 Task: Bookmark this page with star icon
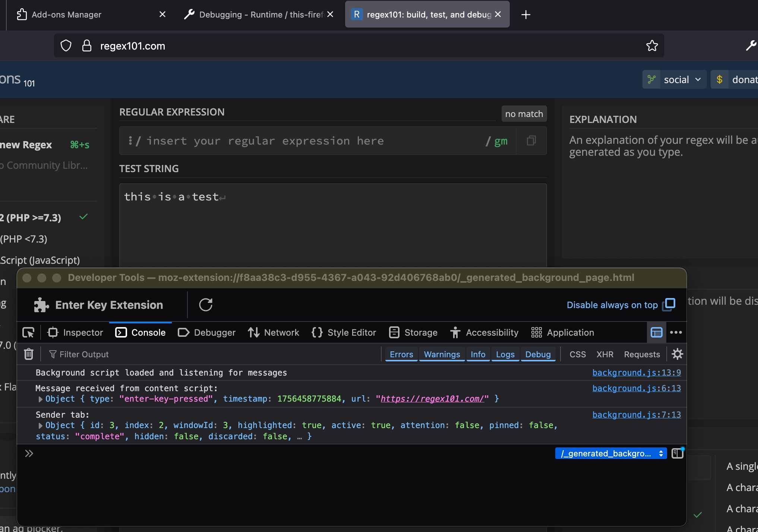(x=652, y=46)
